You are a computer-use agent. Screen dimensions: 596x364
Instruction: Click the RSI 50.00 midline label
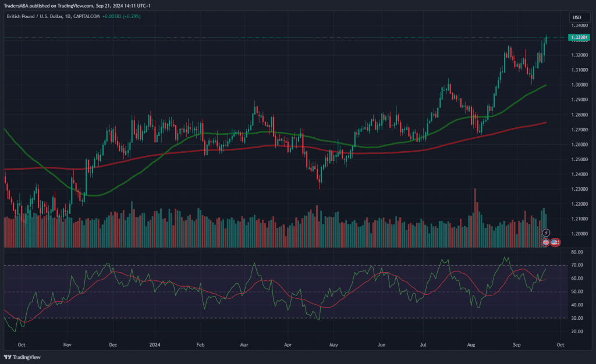tap(577, 292)
